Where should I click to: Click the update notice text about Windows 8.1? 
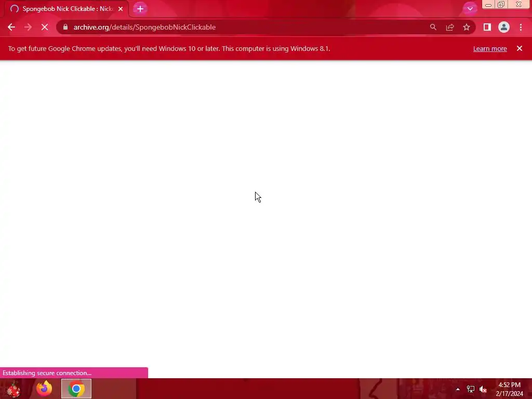coord(169,48)
